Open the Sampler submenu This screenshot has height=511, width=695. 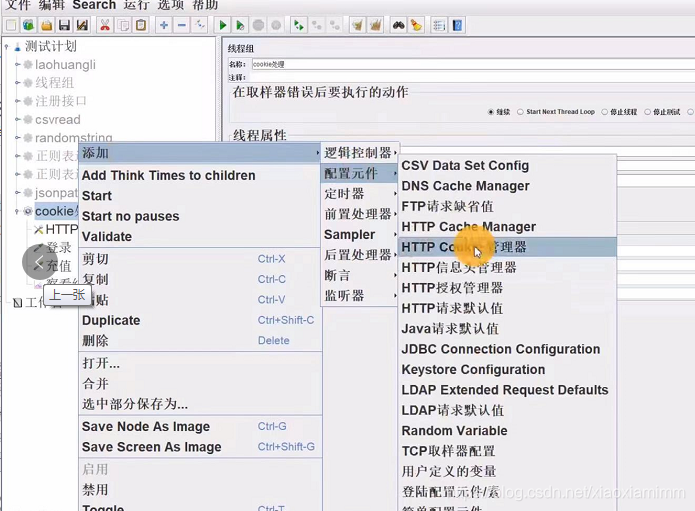tap(359, 234)
